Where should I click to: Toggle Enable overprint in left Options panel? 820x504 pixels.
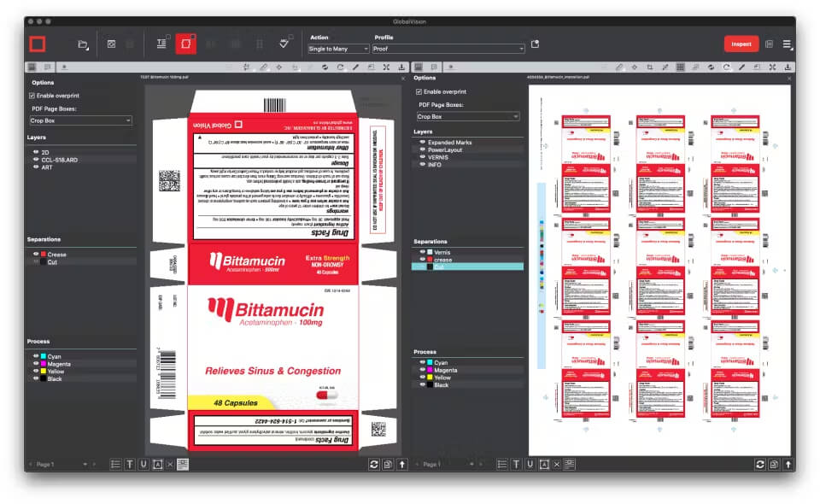(x=32, y=96)
